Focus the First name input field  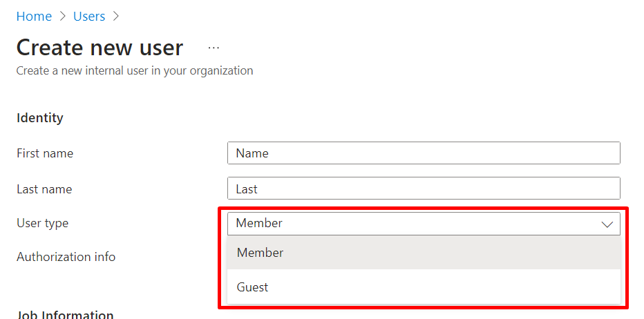[x=423, y=153]
